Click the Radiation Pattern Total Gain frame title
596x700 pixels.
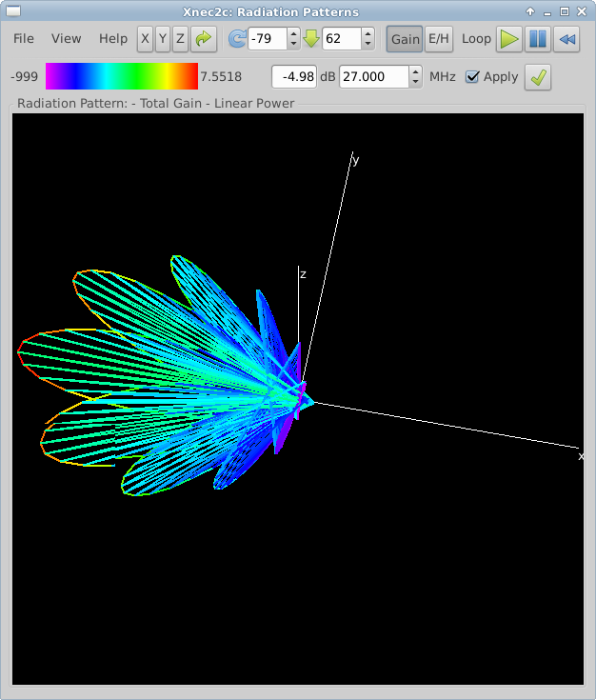point(155,103)
